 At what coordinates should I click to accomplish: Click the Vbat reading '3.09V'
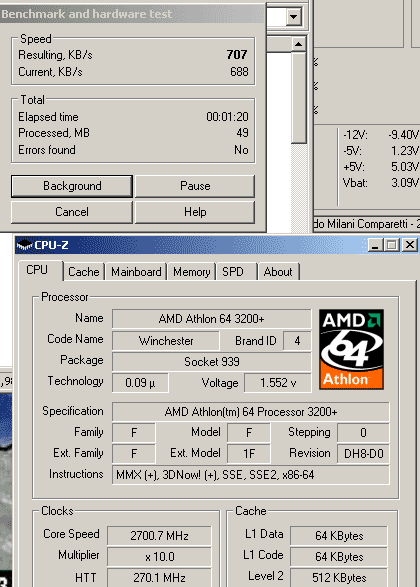click(x=405, y=183)
